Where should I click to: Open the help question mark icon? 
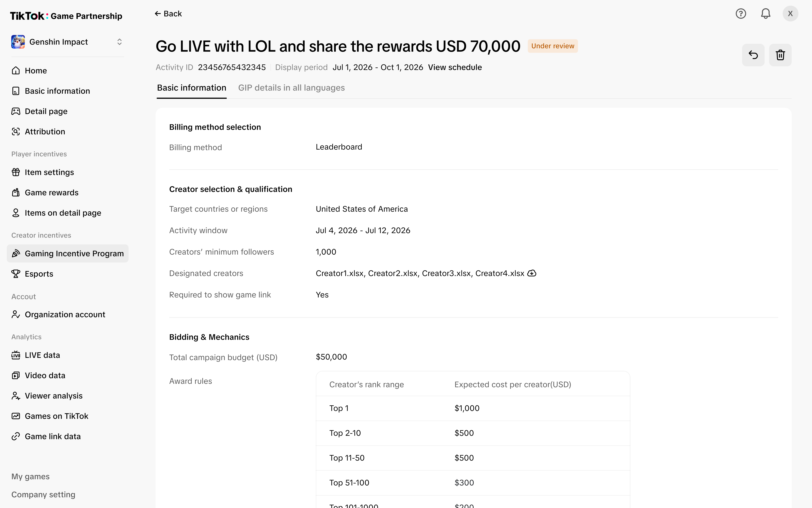pyautogui.click(x=741, y=14)
